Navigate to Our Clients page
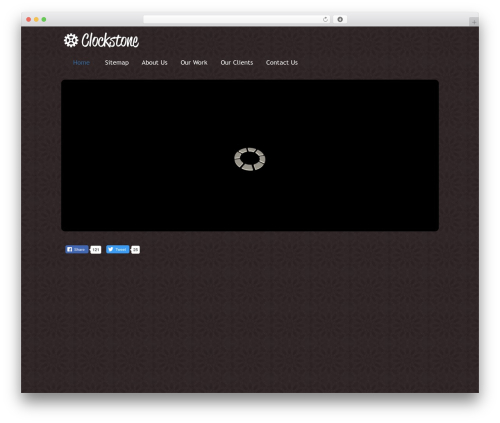 (x=237, y=63)
